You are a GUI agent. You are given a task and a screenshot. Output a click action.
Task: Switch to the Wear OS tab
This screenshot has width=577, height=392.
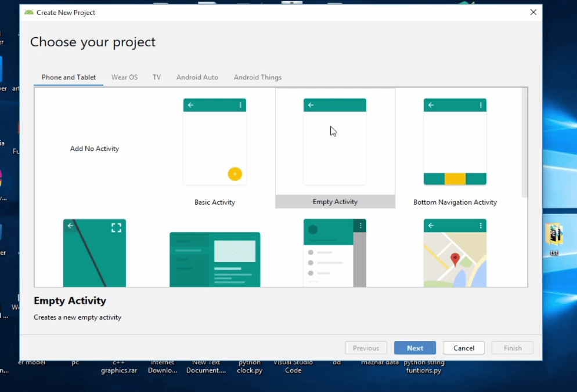tap(124, 77)
